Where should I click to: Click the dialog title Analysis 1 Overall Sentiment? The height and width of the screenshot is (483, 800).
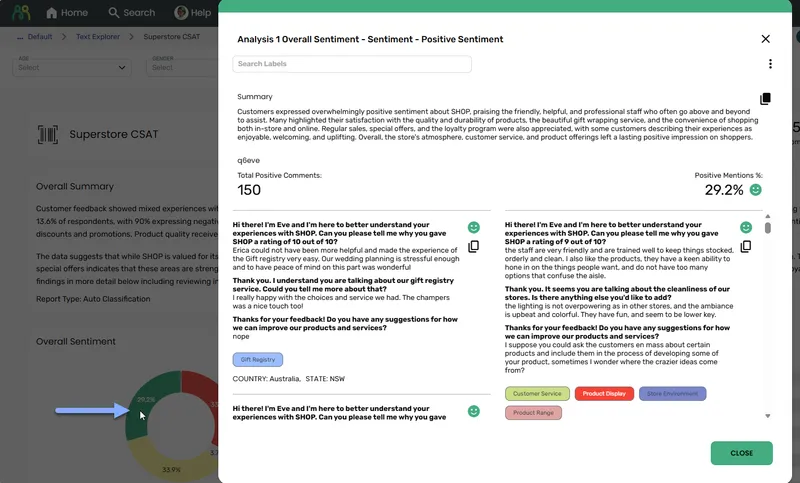pyautogui.click(x=370, y=39)
